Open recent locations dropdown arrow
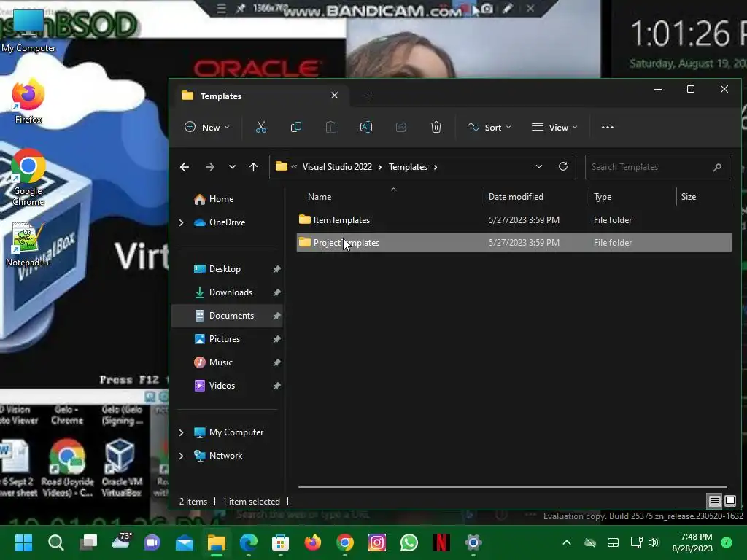747x560 pixels. [232, 167]
